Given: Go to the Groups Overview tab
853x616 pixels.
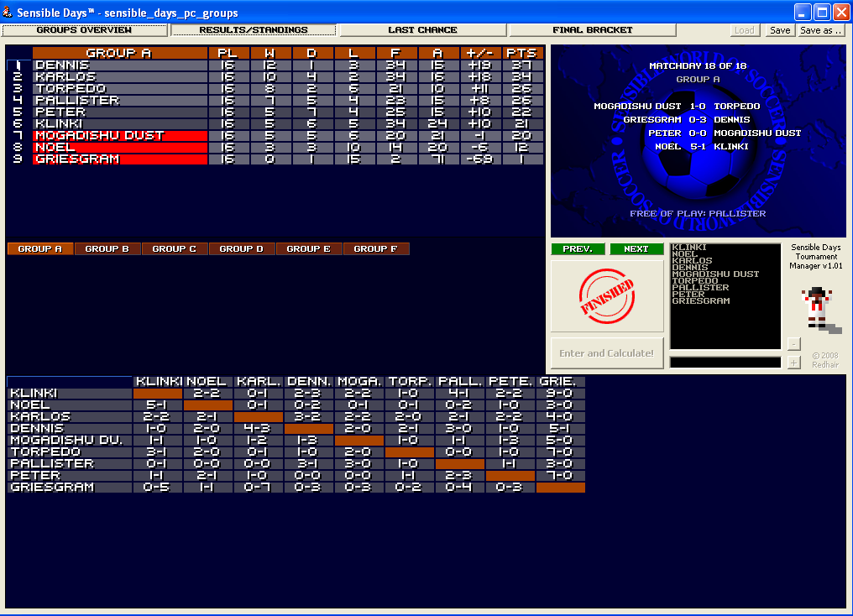Looking at the screenshot, I should (x=84, y=30).
